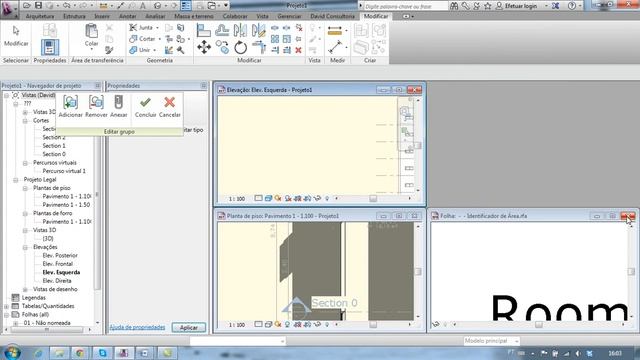The width and height of the screenshot is (640, 360).
Task: Click the help question mark icon
Action: (x=571, y=6)
